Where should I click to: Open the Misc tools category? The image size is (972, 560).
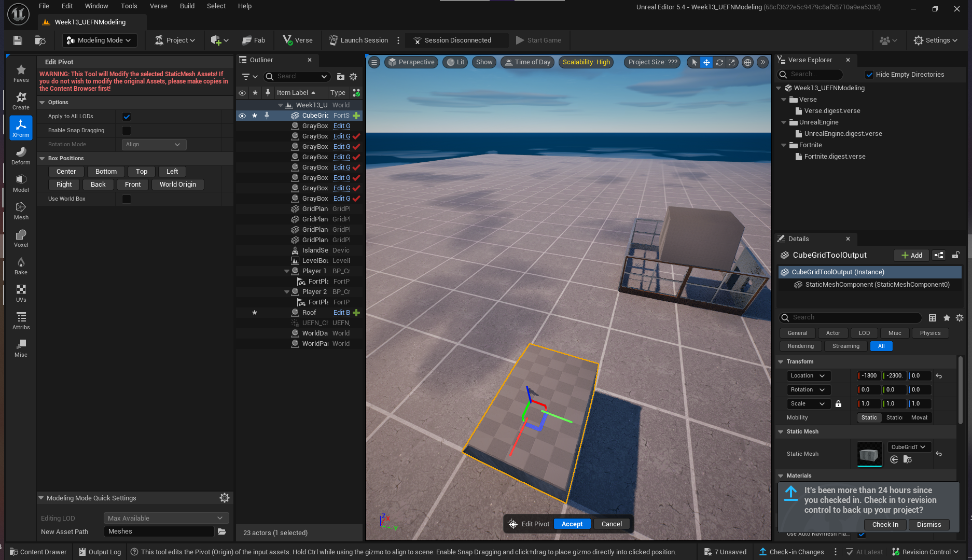click(21, 348)
